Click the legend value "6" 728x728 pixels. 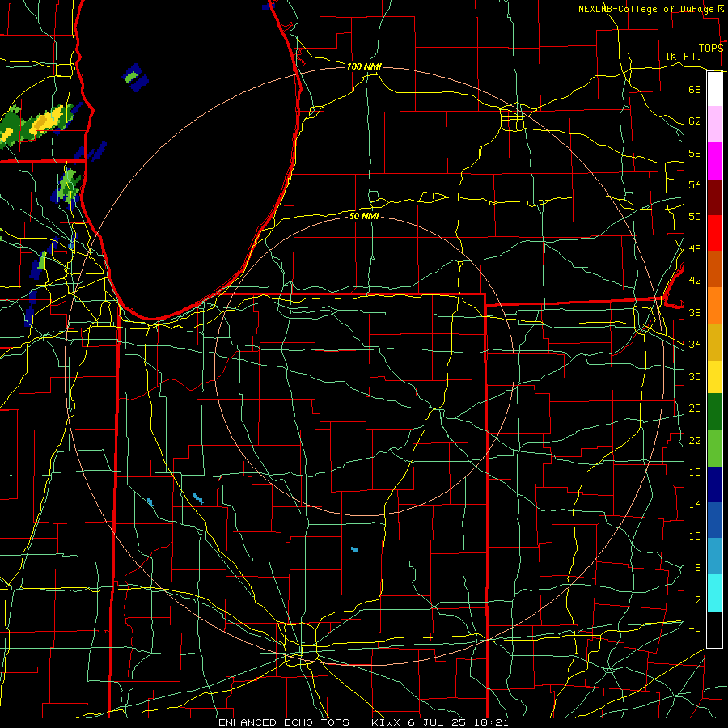tap(697, 568)
